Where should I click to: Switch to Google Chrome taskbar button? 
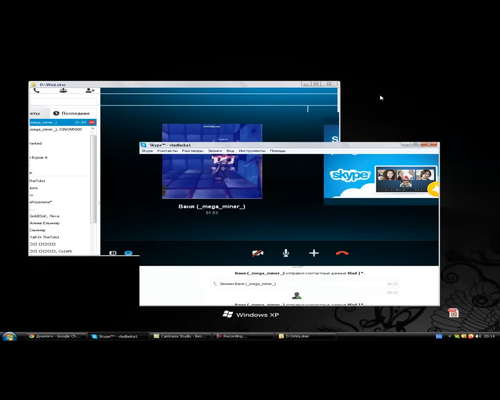pos(55,336)
